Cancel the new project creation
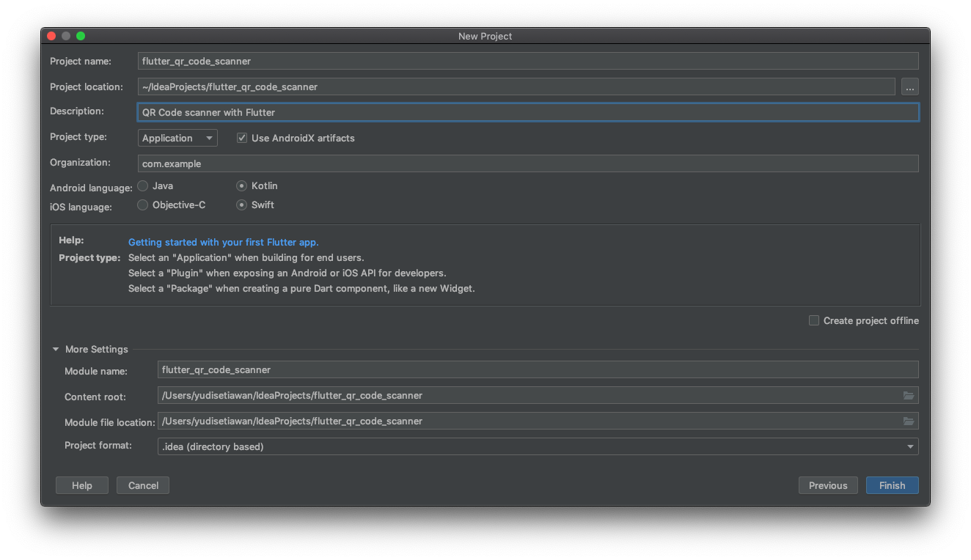 [x=142, y=485]
